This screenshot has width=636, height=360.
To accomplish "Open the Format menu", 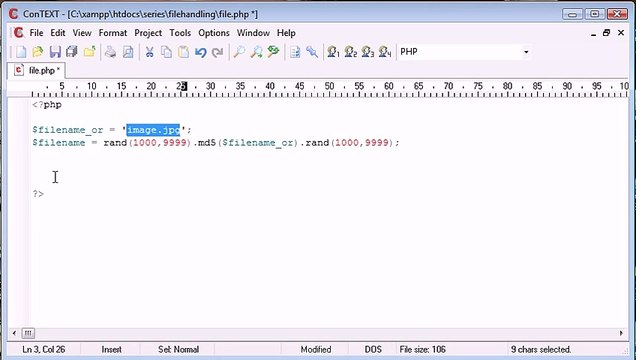I will [113, 33].
